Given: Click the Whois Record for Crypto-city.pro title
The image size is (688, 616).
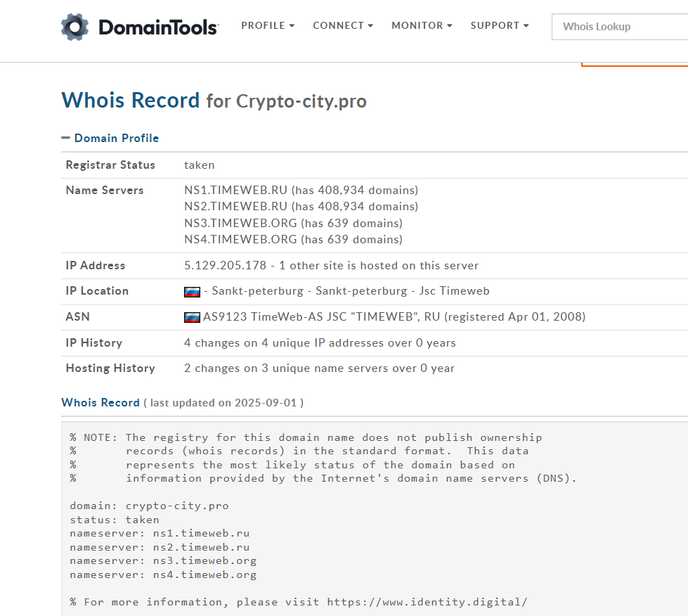Looking at the screenshot, I should [214, 101].
